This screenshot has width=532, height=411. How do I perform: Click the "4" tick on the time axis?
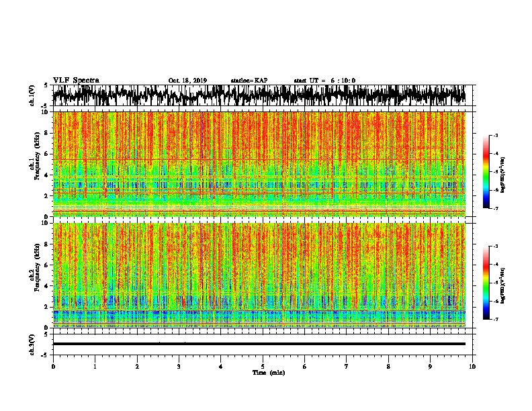pyautogui.click(x=221, y=367)
